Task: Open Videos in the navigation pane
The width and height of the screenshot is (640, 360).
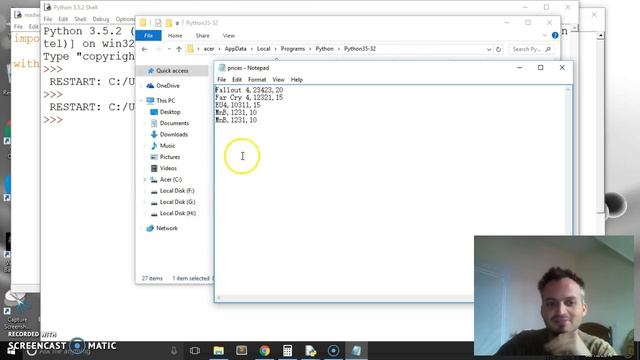Action: (x=168, y=168)
